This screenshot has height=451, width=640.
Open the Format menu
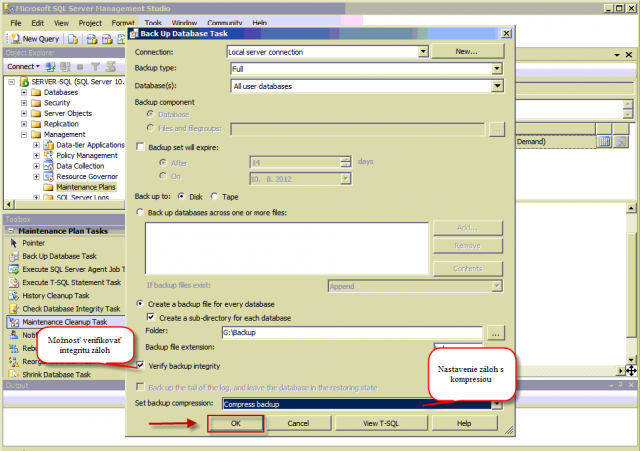pos(122,23)
